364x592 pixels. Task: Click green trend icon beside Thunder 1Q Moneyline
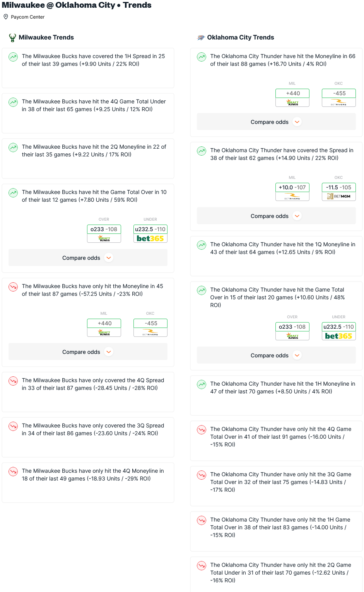pyautogui.click(x=202, y=245)
